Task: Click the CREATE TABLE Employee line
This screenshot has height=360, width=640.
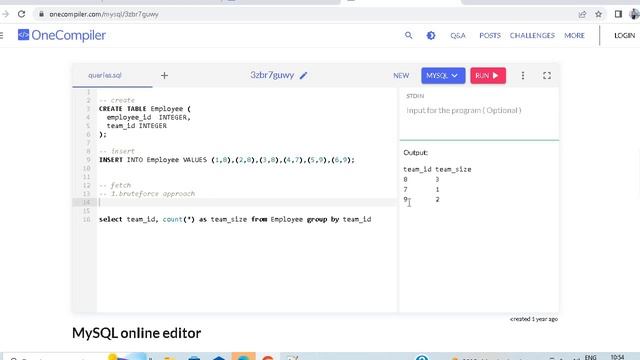Action: 144,109
